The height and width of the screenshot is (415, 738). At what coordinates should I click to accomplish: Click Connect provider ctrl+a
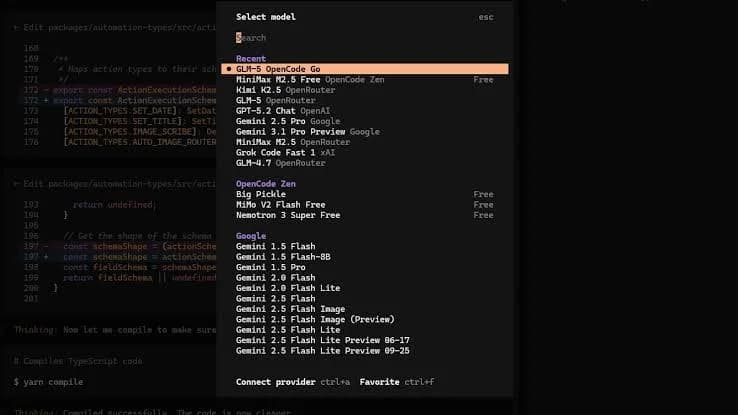tap(293, 382)
